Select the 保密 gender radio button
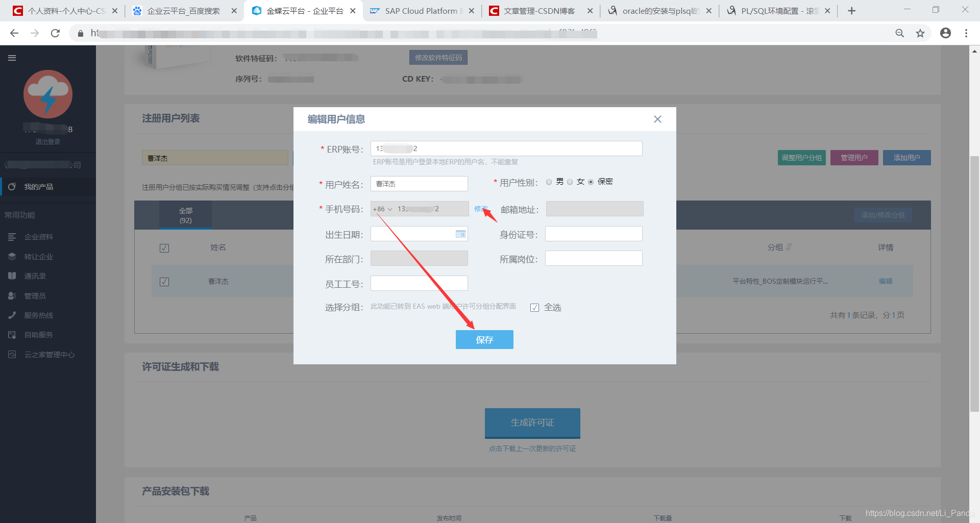This screenshot has width=980, height=523. tap(591, 182)
